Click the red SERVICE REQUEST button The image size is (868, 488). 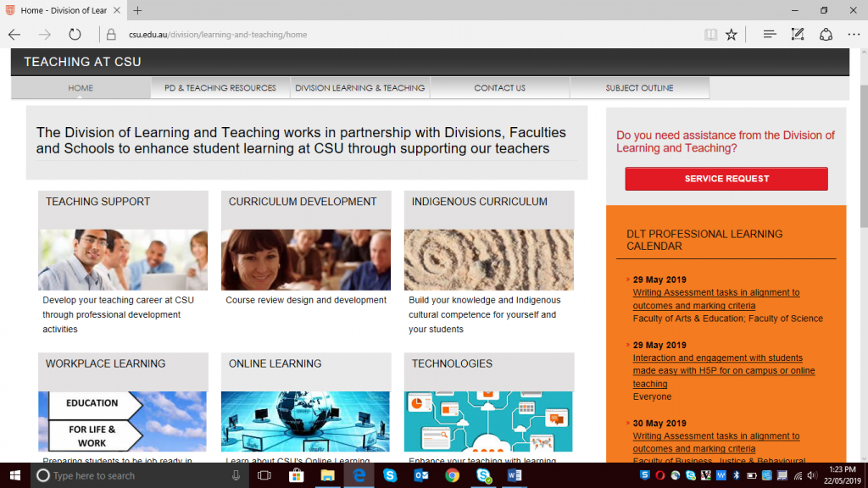coord(726,179)
